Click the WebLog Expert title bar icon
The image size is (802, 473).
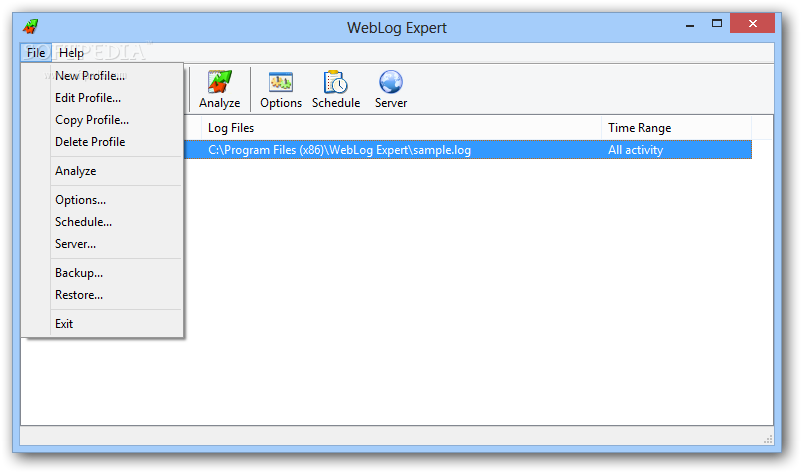[x=31, y=26]
